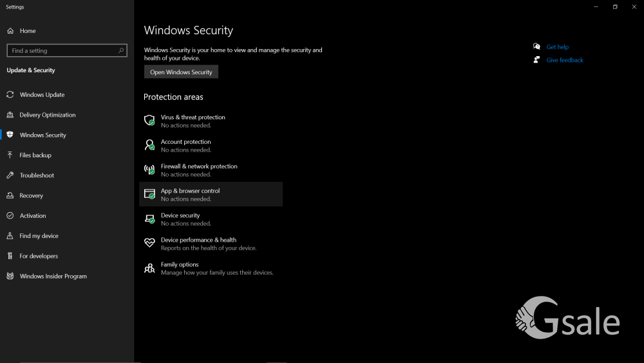Open Virus & threat protection area
This screenshot has height=363, width=644.
click(211, 121)
